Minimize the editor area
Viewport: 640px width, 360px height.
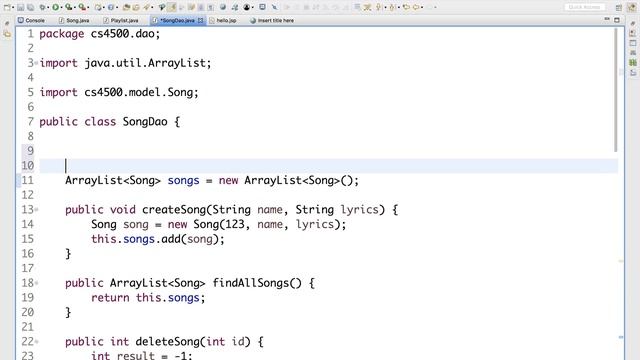(607, 19)
